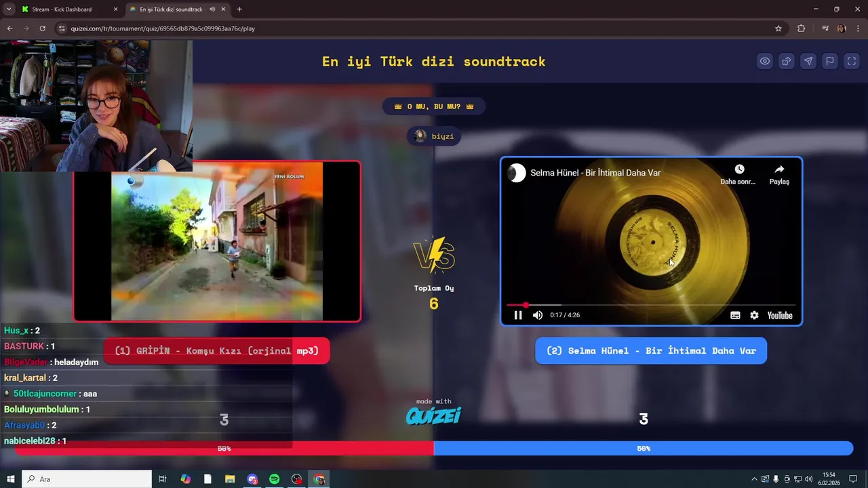
Task: Open Chrome three-dot menu
Action: coord(859,28)
